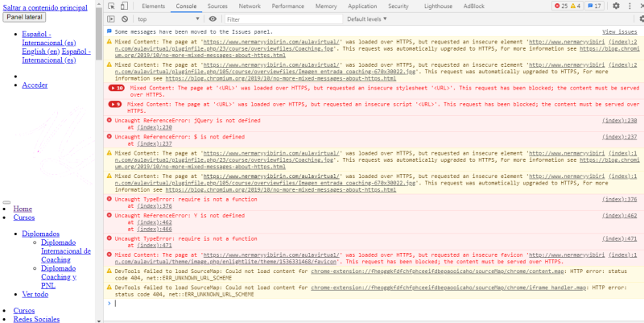Expand the grouped 9 insecure script errors
This screenshot has height=323, width=644.
click(x=115, y=105)
